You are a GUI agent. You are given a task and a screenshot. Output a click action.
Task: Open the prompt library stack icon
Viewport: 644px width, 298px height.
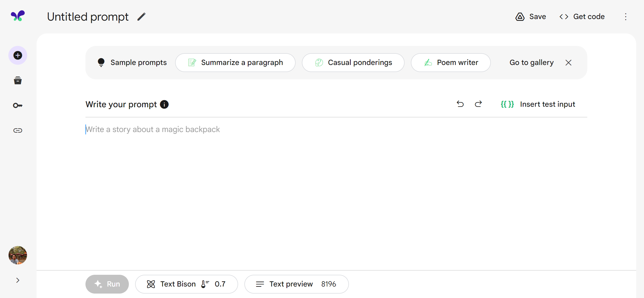click(18, 80)
